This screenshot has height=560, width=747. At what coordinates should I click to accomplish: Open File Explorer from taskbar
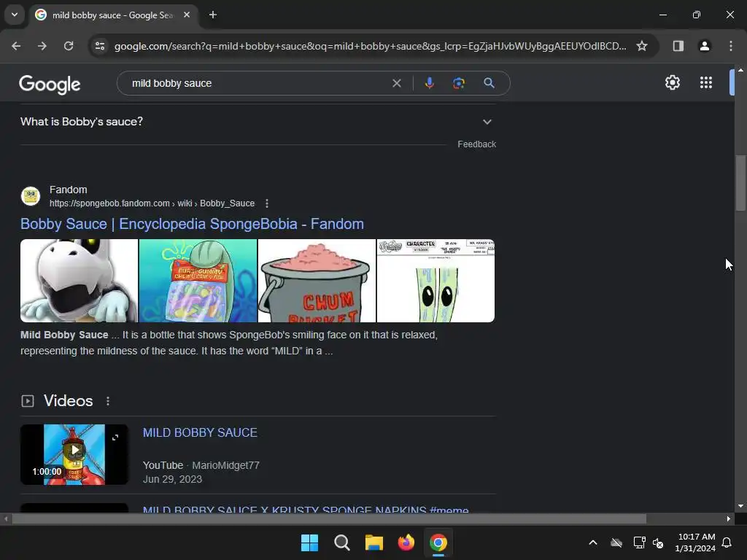(374, 542)
